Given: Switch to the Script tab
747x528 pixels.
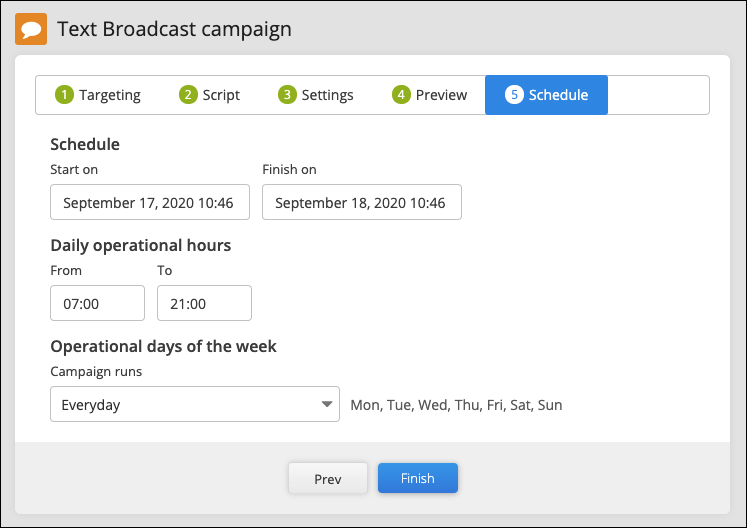Looking at the screenshot, I should pyautogui.click(x=210, y=95).
